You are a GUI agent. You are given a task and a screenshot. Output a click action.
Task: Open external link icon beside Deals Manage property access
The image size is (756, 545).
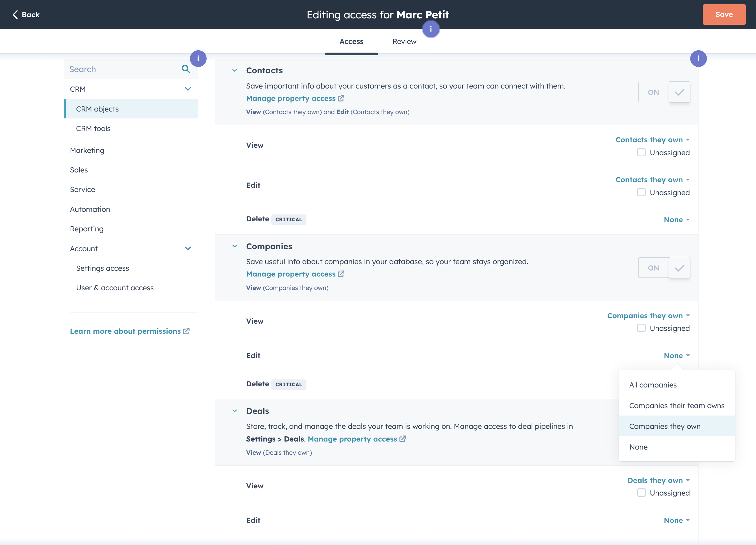(x=403, y=439)
